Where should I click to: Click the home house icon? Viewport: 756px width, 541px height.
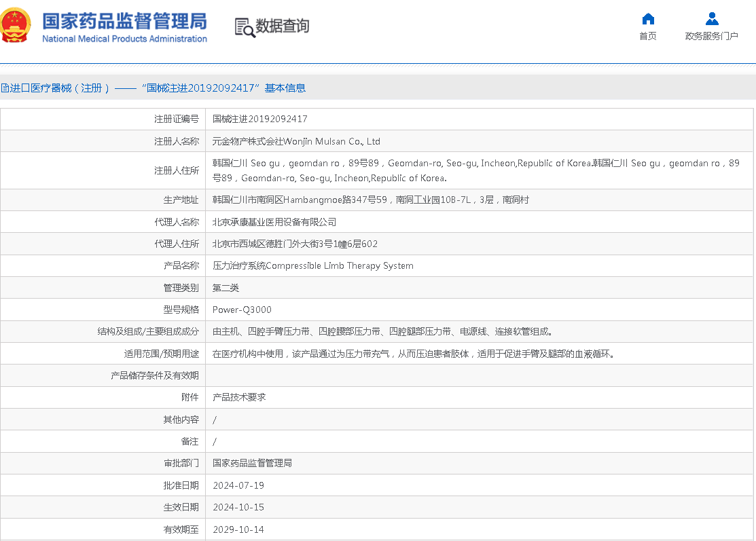(x=648, y=18)
